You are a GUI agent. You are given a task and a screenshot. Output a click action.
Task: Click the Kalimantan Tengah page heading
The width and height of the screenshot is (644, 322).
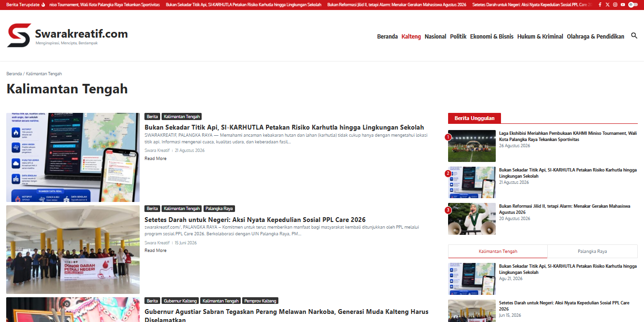[x=67, y=89]
